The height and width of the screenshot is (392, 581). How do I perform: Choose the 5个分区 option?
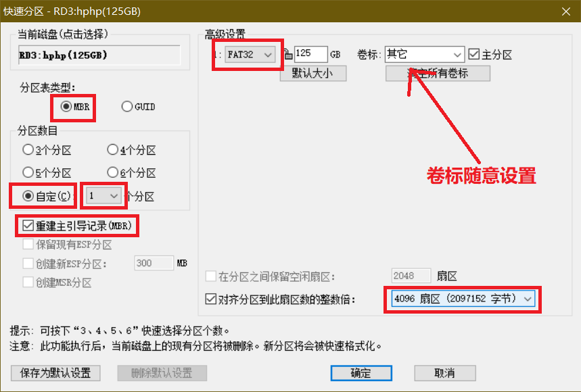(x=28, y=172)
